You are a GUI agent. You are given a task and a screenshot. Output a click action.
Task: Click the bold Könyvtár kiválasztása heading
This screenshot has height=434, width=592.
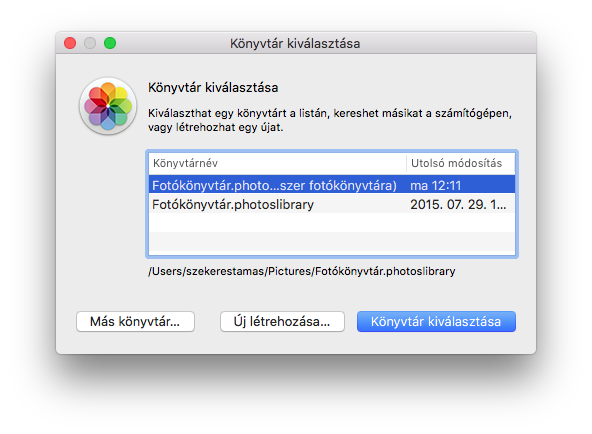[x=213, y=88]
